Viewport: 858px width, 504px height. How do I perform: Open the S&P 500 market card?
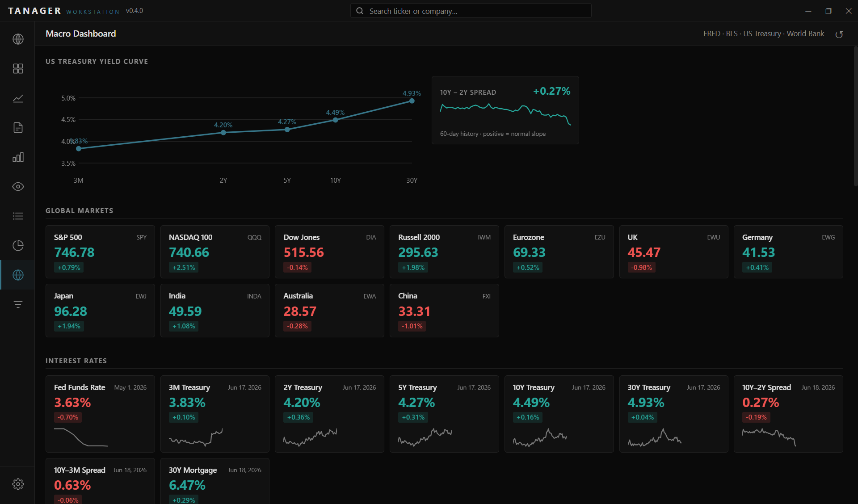click(x=100, y=252)
